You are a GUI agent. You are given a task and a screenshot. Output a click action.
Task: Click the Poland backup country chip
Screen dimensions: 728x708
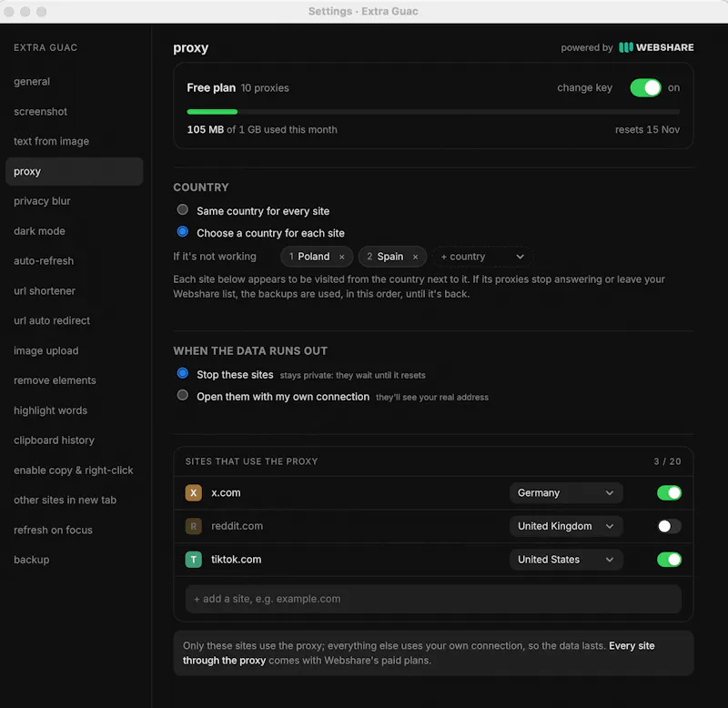click(317, 257)
